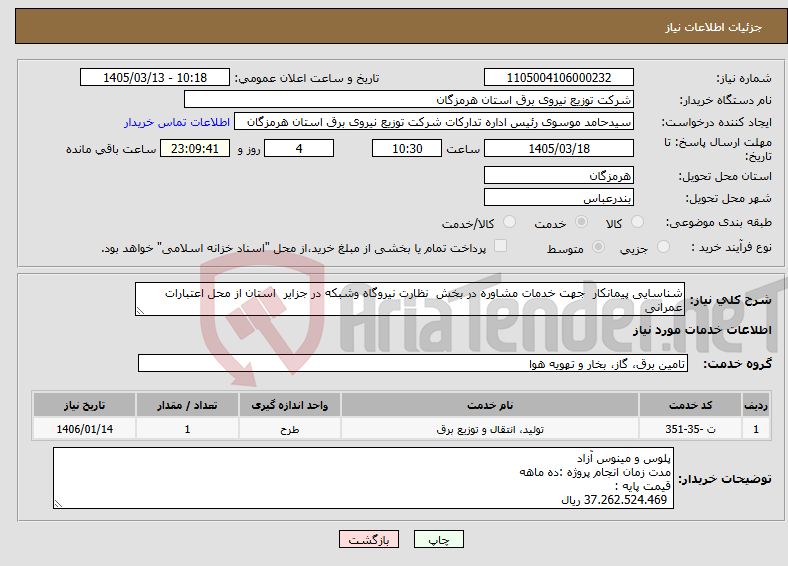Viewport: 788px width, 566px height.
Task: Click the base price 37.262.524.469 ریال text
Action: tap(614, 500)
